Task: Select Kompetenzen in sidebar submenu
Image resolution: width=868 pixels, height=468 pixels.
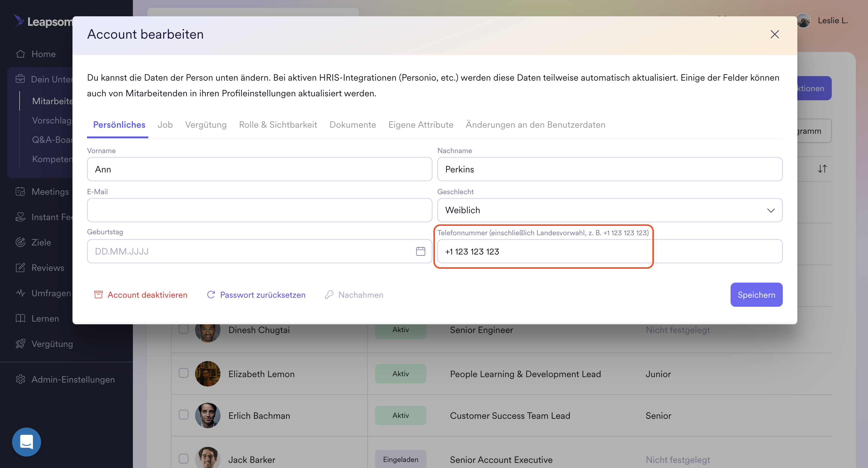Action: (x=52, y=159)
